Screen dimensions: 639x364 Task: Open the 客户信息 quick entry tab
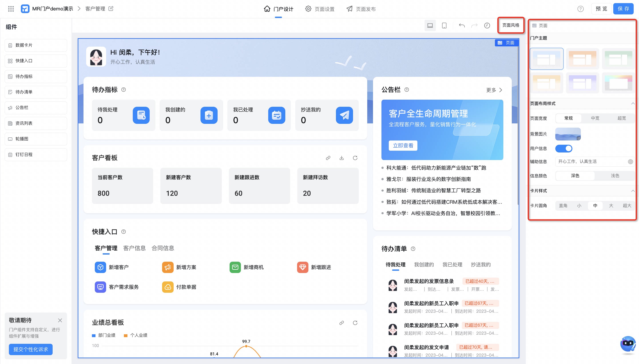(135, 248)
